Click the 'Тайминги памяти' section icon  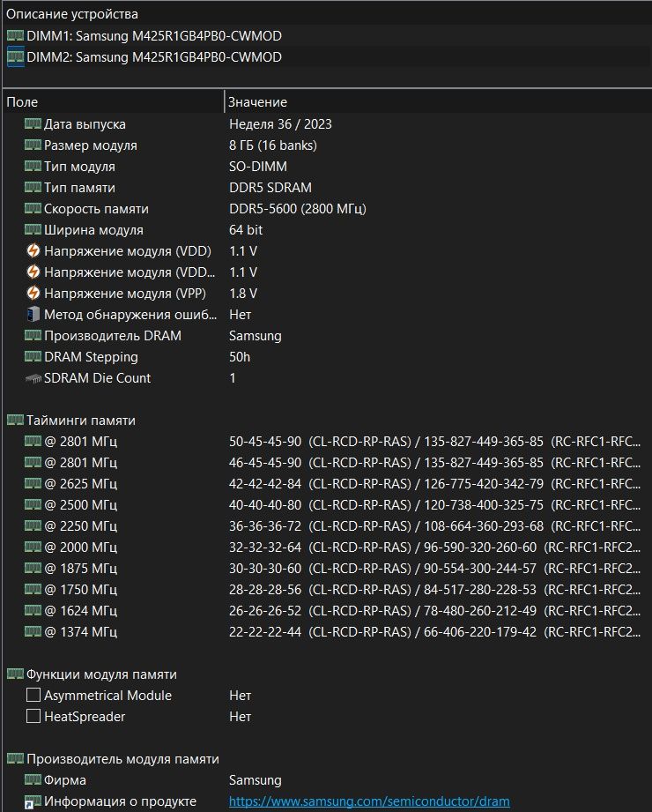click(x=15, y=420)
